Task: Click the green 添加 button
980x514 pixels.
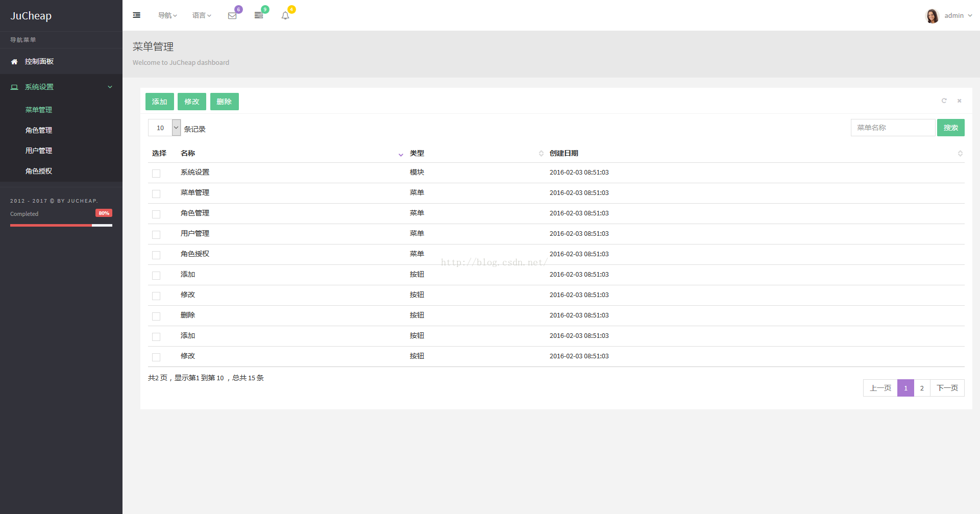Action: point(160,102)
